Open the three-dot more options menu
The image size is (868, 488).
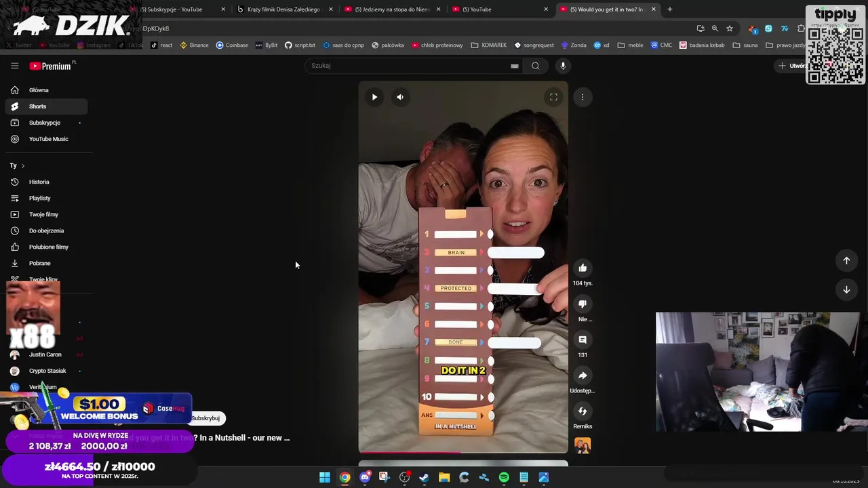click(x=583, y=97)
